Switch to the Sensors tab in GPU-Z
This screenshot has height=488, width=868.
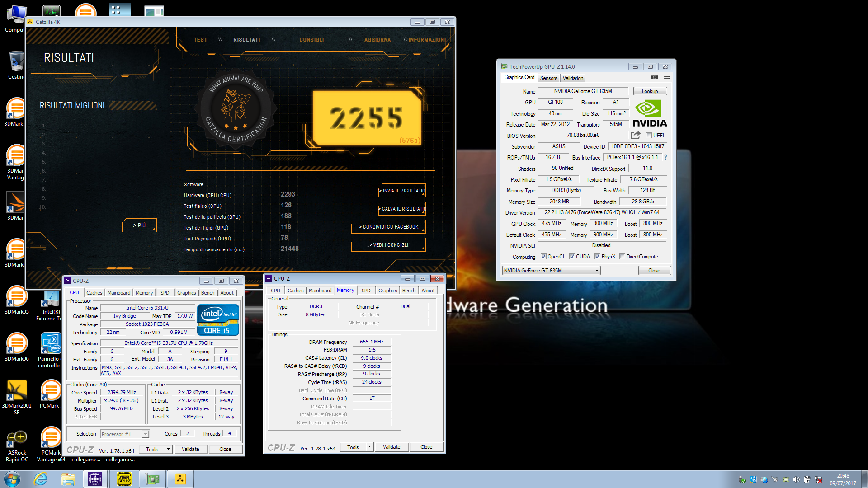(549, 78)
